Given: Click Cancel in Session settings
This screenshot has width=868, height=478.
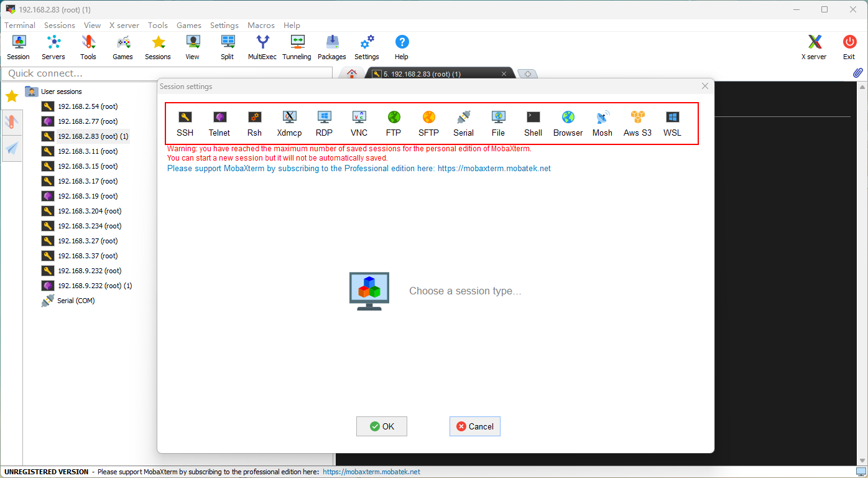Looking at the screenshot, I should pos(475,426).
